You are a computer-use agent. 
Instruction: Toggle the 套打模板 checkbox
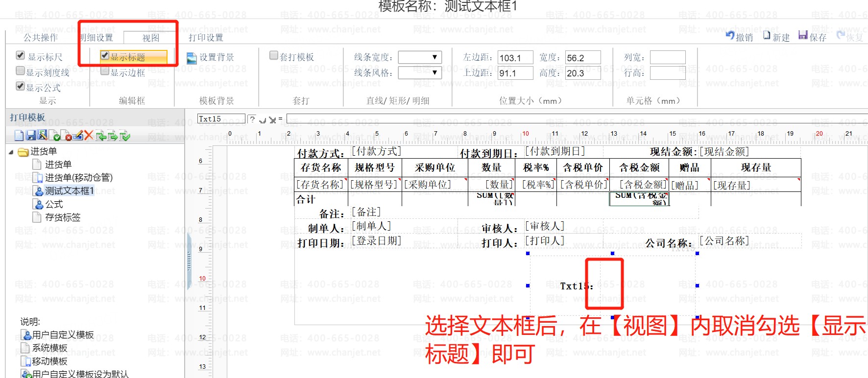pos(274,56)
